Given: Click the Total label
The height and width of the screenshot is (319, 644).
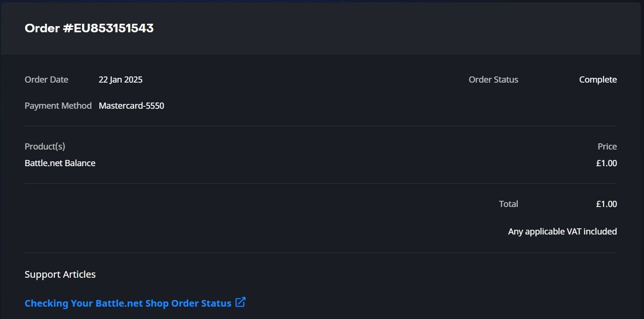Looking at the screenshot, I should tap(508, 204).
